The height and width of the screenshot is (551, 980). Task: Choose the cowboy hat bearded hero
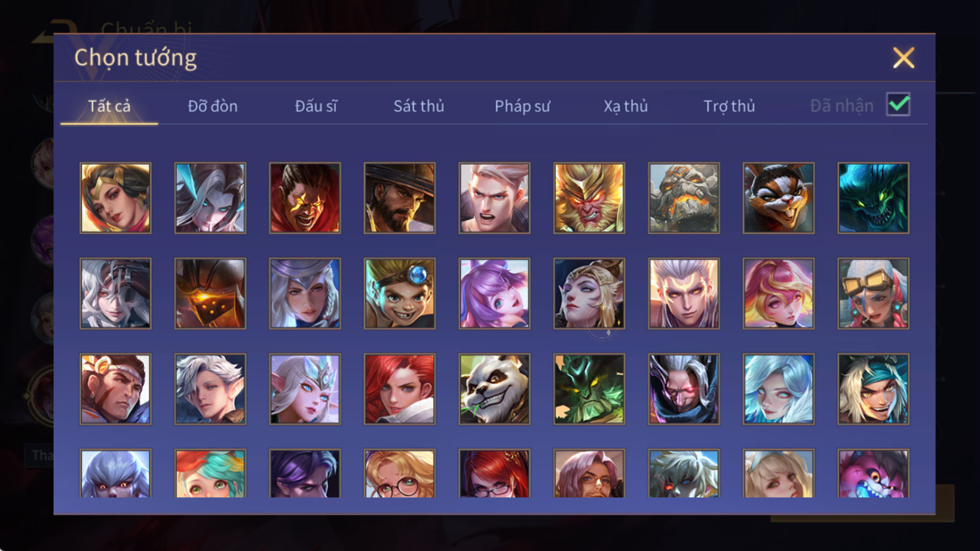[x=399, y=198]
